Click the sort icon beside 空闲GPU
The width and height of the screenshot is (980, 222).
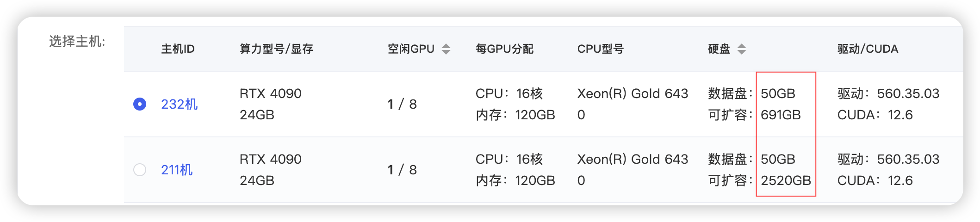[446, 49]
